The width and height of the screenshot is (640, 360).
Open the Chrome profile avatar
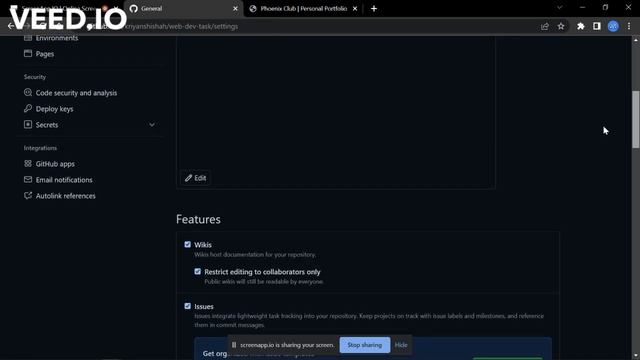pos(613,27)
